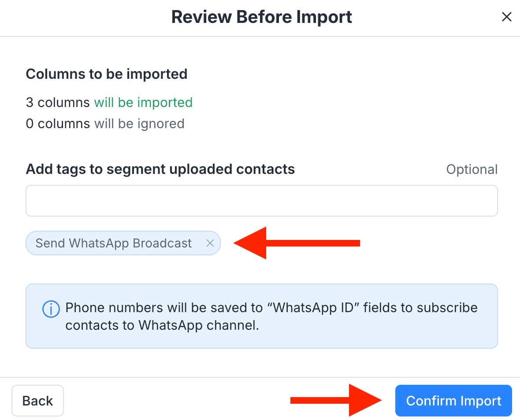The width and height of the screenshot is (520, 420).
Task: Go Back to the previous step
Action: [37, 401]
